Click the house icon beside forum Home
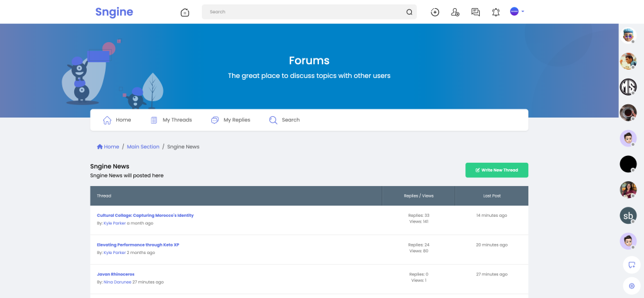This screenshot has height=298, width=644. pyautogui.click(x=107, y=120)
